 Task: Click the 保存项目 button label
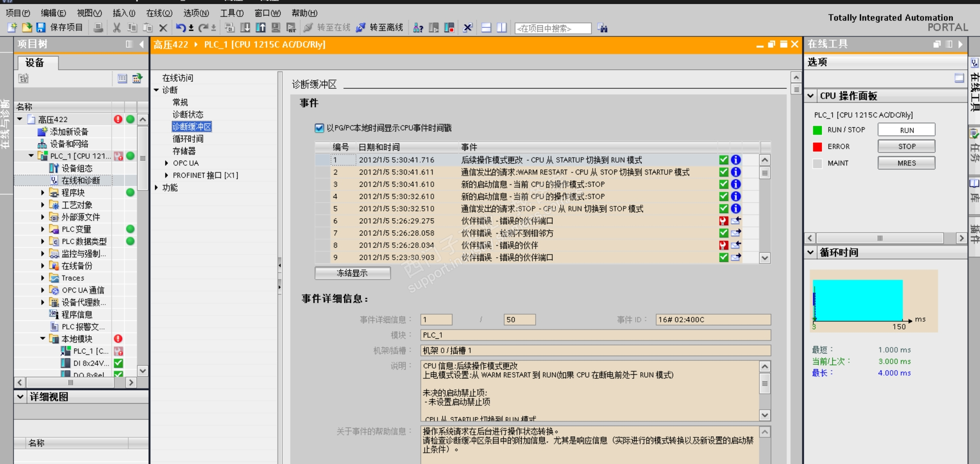click(66, 27)
